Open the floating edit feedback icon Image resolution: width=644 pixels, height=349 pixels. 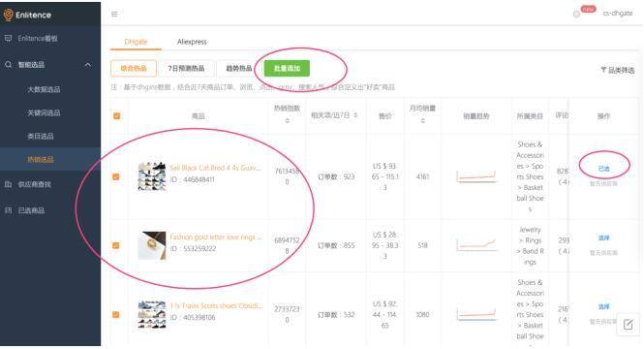coord(628,325)
